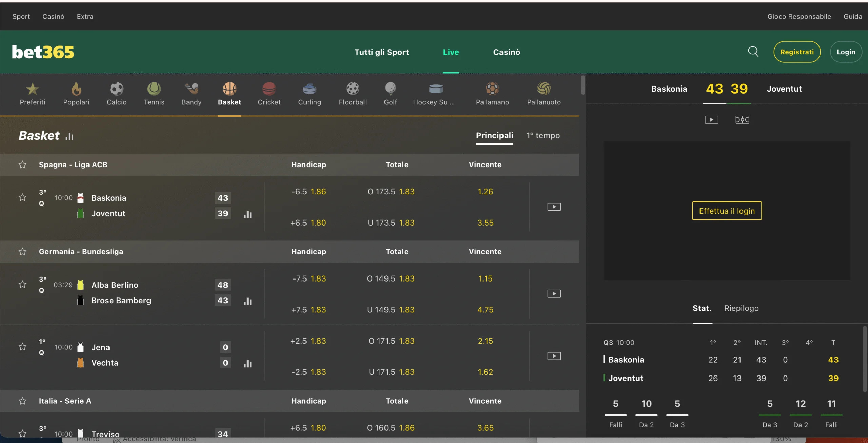Open search with the magnifying glass icon

pos(753,52)
